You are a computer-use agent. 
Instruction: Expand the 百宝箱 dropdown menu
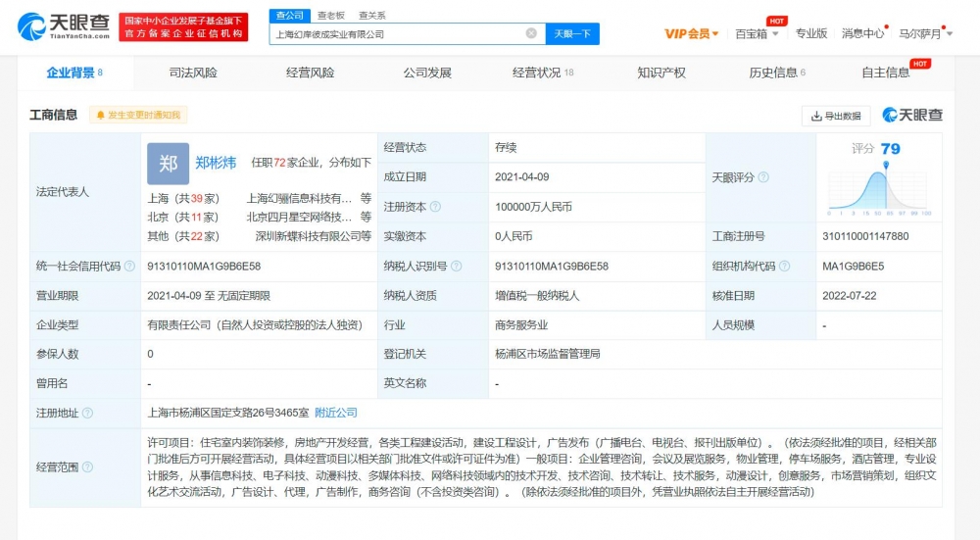pyautogui.click(x=757, y=33)
